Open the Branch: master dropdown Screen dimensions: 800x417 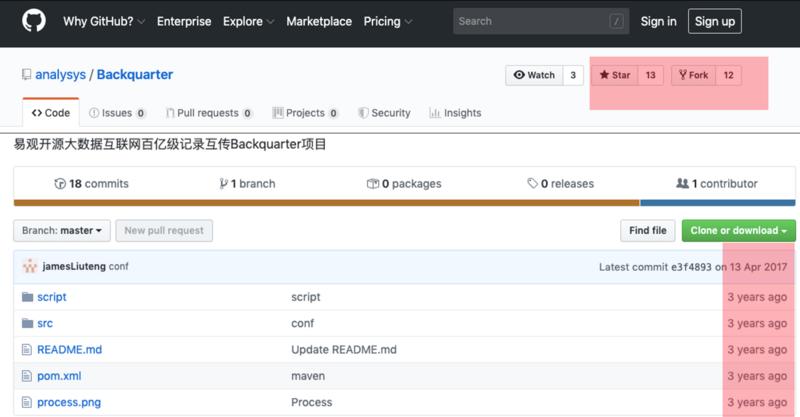[x=62, y=231]
